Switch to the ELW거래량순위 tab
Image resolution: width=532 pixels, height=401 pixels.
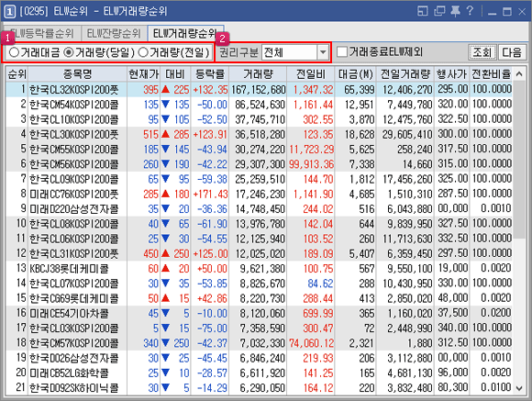pos(185,33)
